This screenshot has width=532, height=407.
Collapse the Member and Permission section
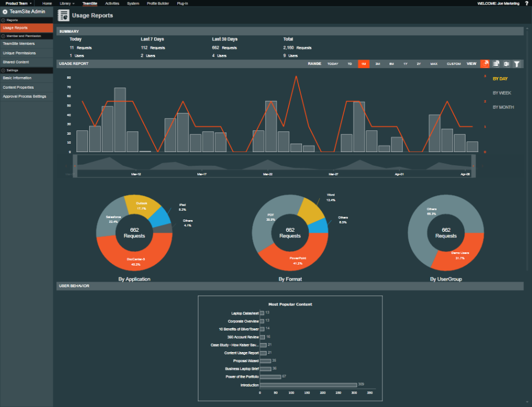3,36
